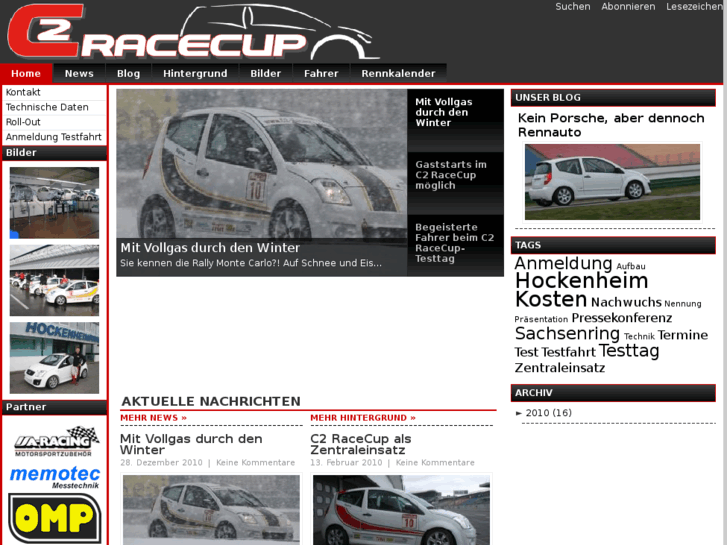The width and height of the screenshot is (727, 545).
Task: Open blog post 'Kein Porsche, aber dennoch Rennauto'
Action: pyautogui.click(x=611, y=125)
